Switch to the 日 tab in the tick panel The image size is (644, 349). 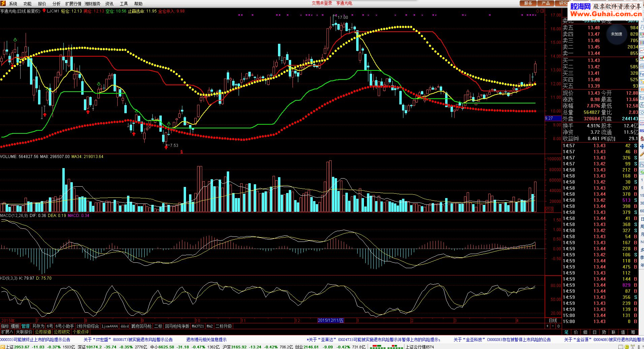click(x=594, y=332)
